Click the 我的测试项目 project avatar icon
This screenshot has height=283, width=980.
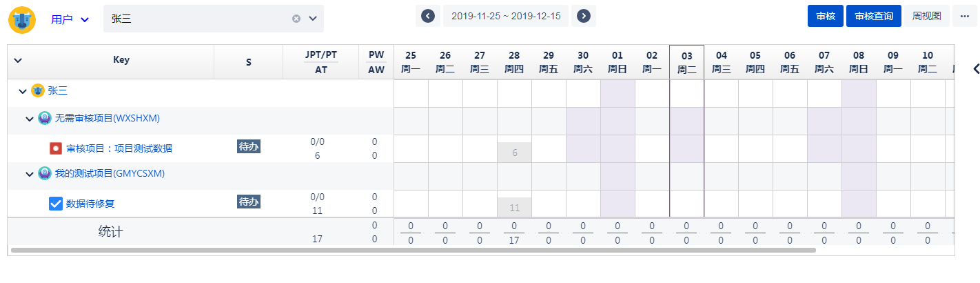coord(45,173)
